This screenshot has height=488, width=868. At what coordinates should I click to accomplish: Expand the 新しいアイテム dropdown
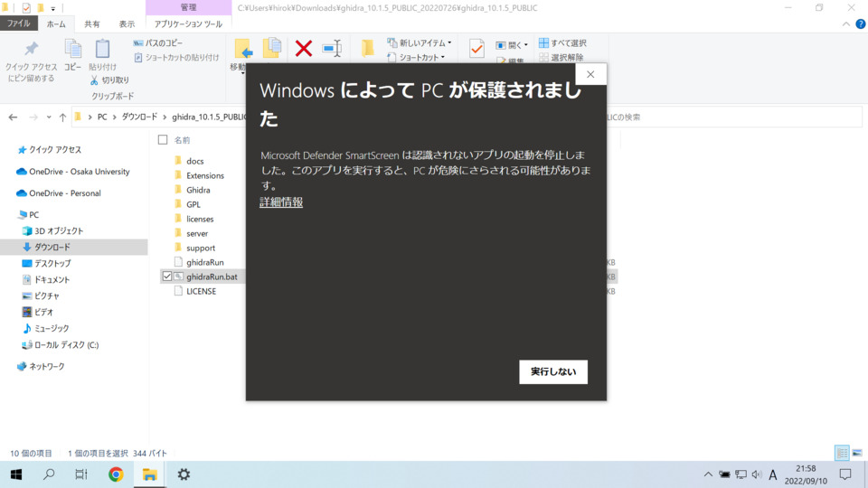[449, 42]
